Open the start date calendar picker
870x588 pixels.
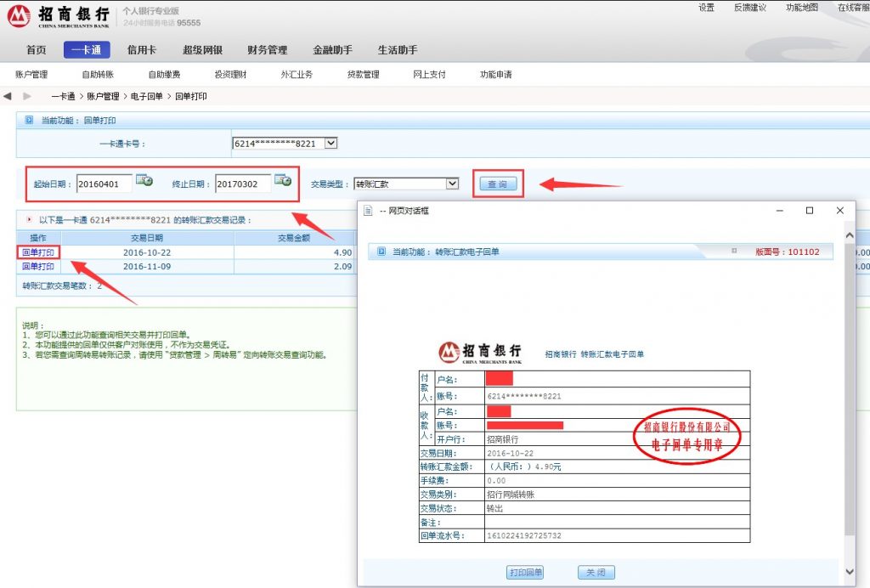point(144,180)
